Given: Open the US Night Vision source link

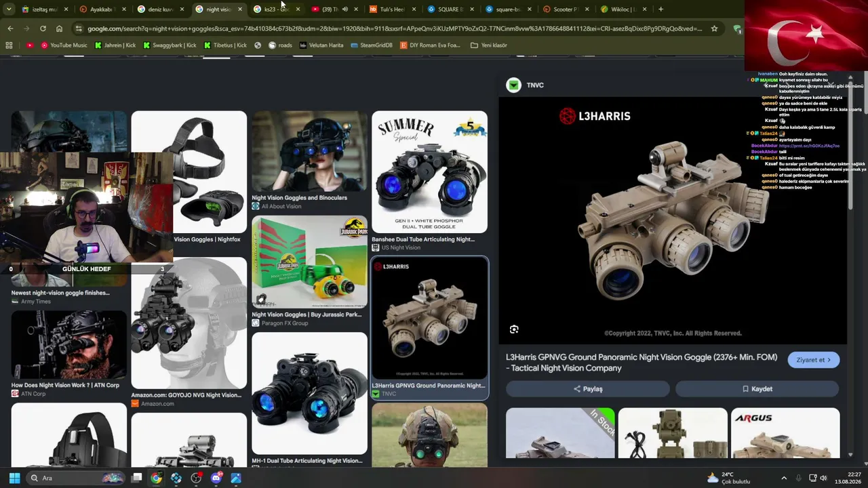Looking at the screenshot, I should click(x=396, y=248).
